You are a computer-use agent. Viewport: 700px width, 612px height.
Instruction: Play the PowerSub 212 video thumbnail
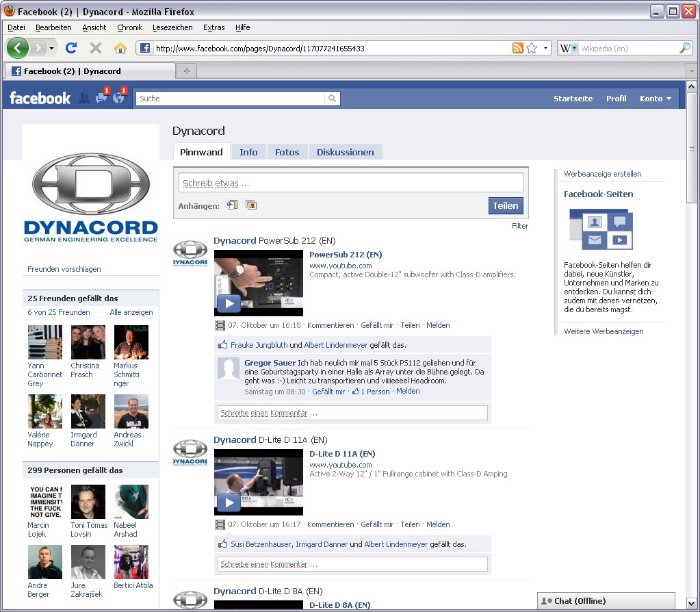tap(258, 283)
